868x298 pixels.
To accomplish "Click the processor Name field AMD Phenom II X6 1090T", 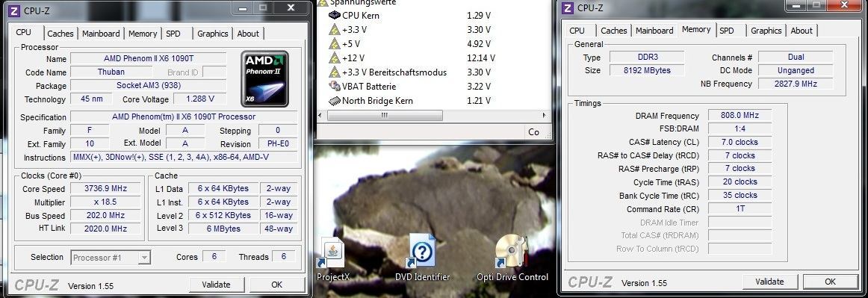I will pos(149,59).
